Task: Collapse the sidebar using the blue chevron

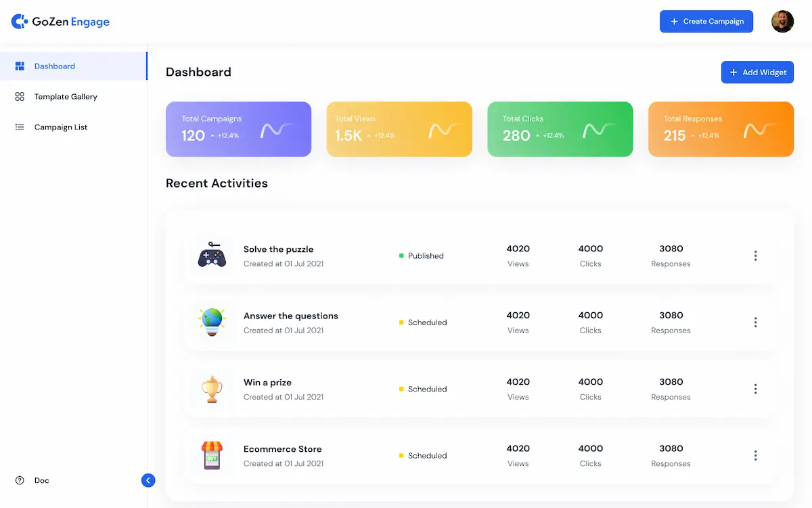Action: click(x=148, y=480)
